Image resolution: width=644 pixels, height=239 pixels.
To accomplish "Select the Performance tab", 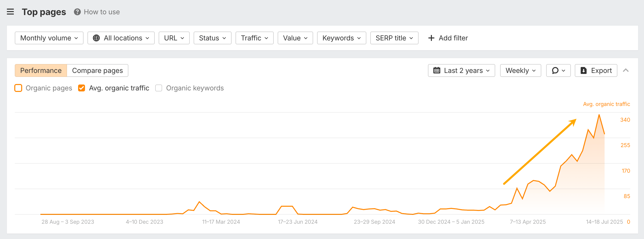I will tap(41, 70).
